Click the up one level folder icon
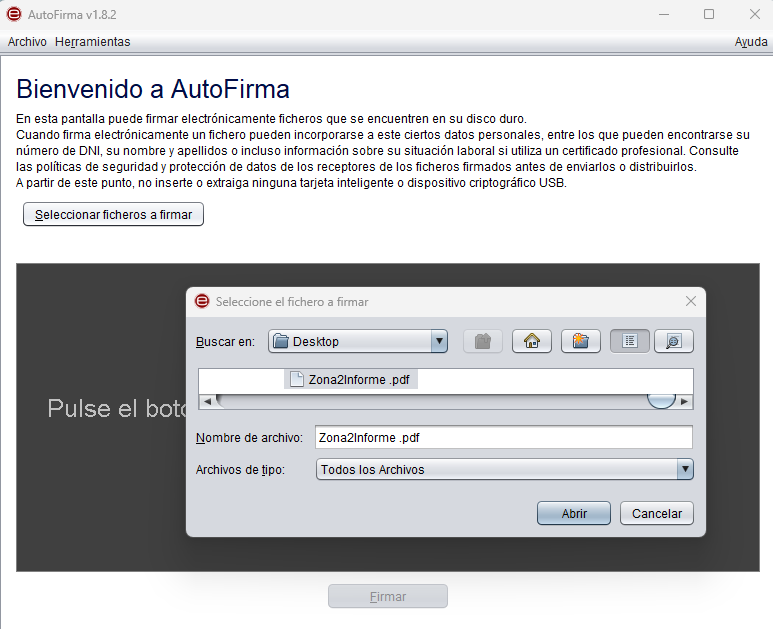The image size is (773, 629). 483,341
